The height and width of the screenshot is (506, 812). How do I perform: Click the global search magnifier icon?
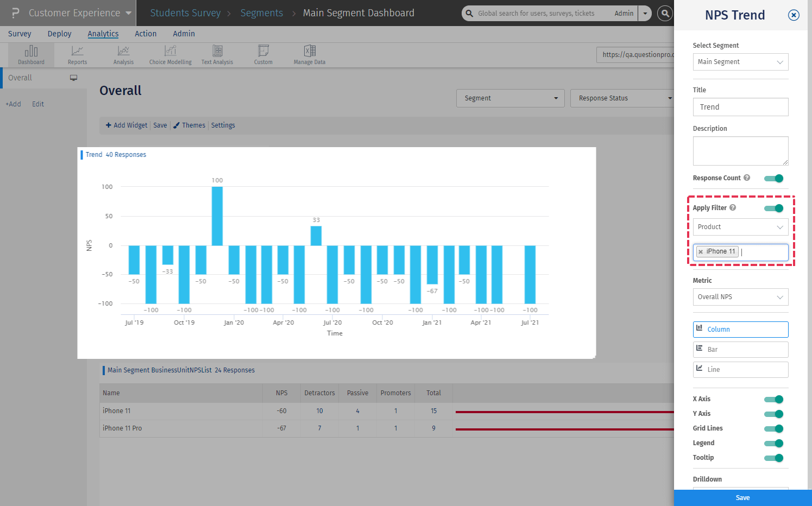665,13
